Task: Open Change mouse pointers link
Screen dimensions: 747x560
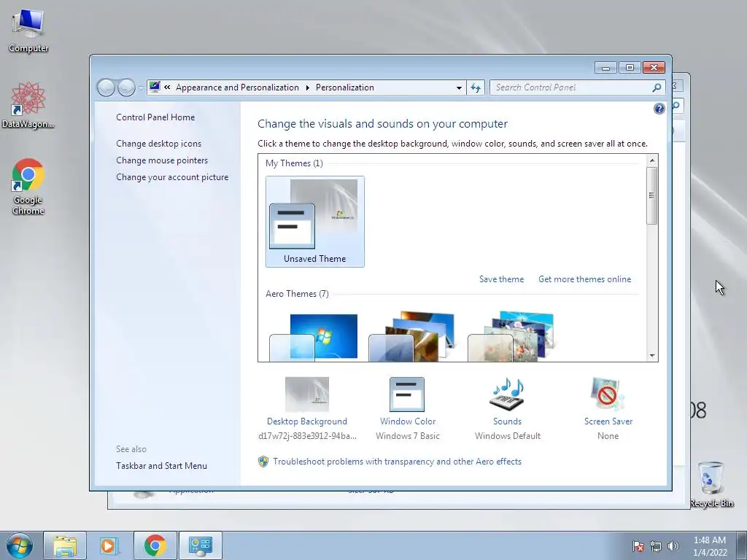Action: 162,160
